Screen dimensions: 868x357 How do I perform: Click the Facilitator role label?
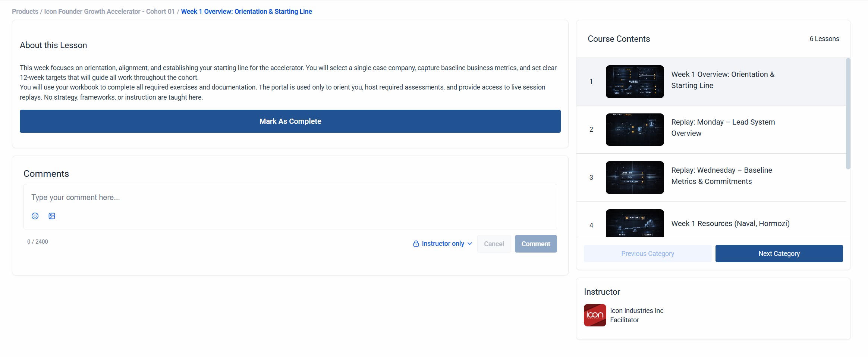(624, 320)
